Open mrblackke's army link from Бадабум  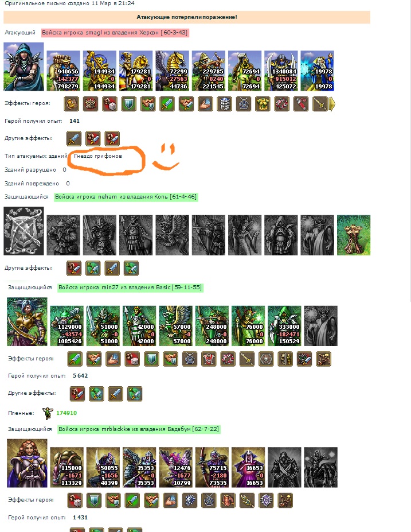click(139, 429)
